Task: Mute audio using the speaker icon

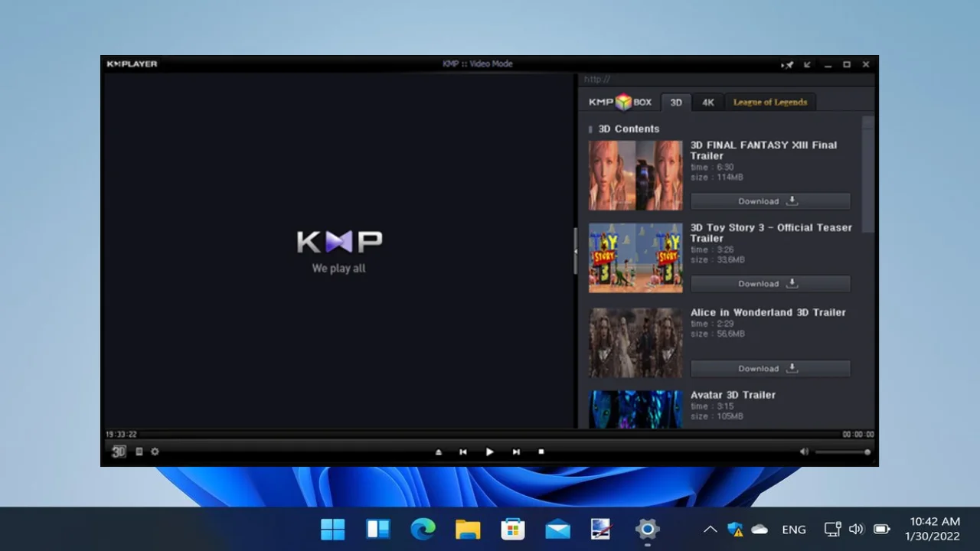Action: click(804, 452)
